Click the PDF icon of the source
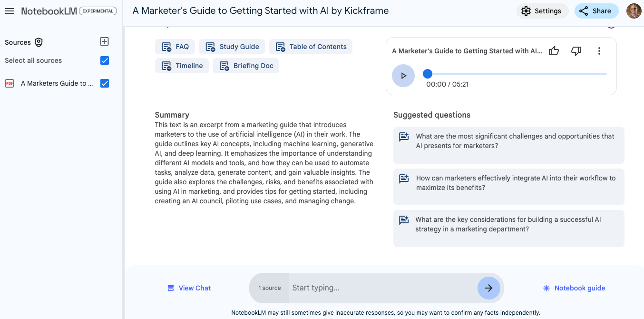Viewport: 644px width, 319px height. pyautogui.click(x=10, y=83)
